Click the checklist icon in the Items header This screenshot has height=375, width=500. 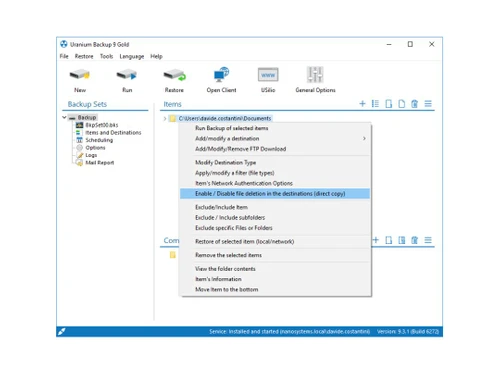pos(375,104)
